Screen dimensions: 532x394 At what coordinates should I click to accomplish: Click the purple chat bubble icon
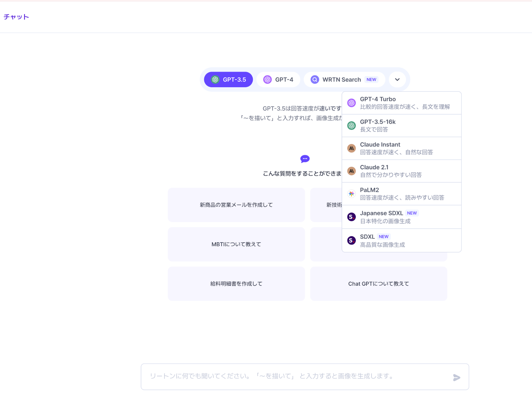305,159
